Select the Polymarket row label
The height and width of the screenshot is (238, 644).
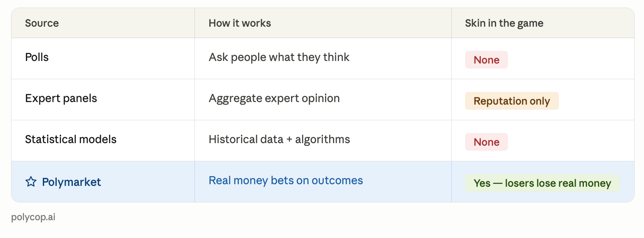71,182
